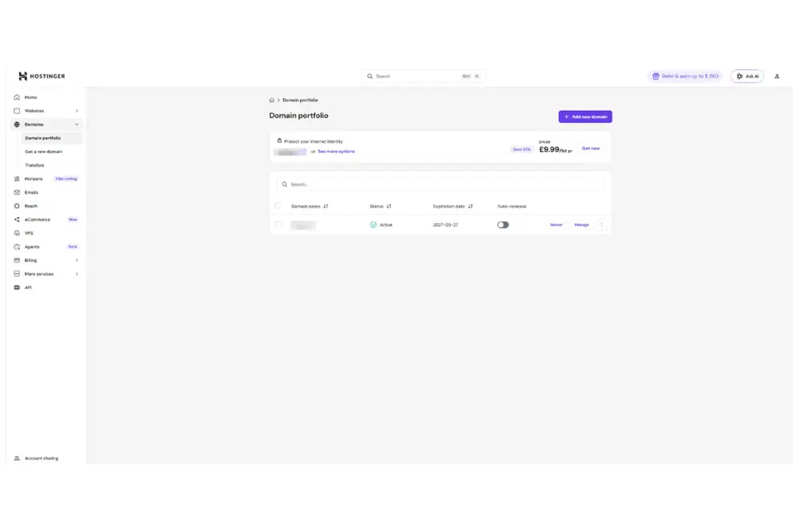This screenshot has height=532, width=798.
Task: Open the API icon in sidebar
Action: [x=17, y=287]
